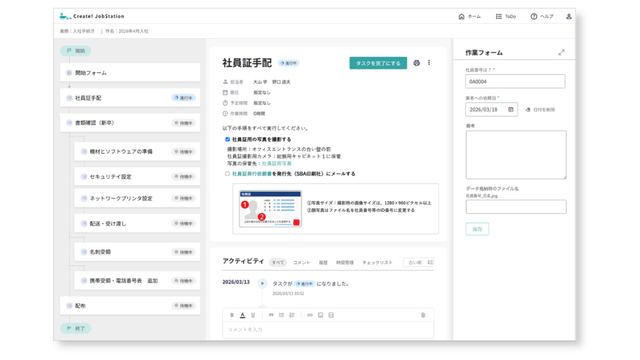Screen dimensions: 640x360
Task: Click the 担当者 person icon in task details
Action: tap(225, 82)
